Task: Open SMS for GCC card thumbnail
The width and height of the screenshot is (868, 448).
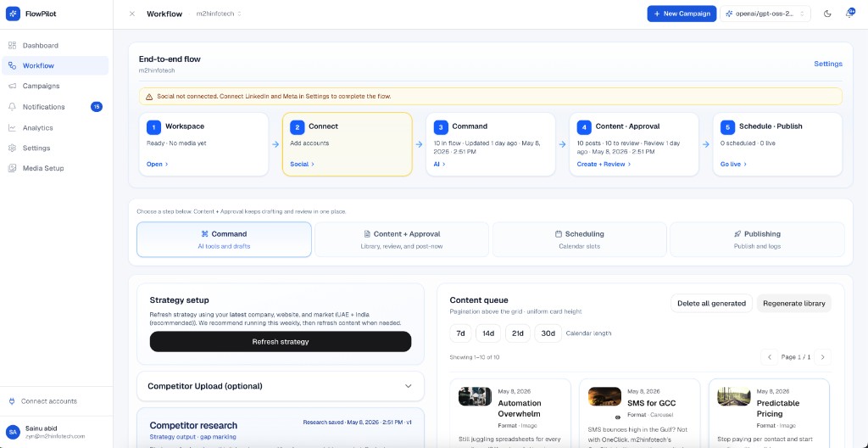Action: 604,396
